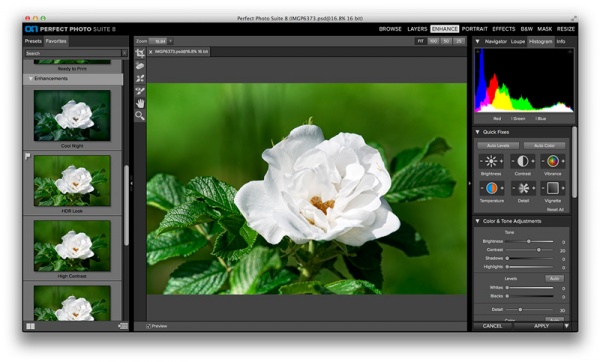Click the APPLY button
This screenshot has width=600, height=362.
tap(540, 326)
